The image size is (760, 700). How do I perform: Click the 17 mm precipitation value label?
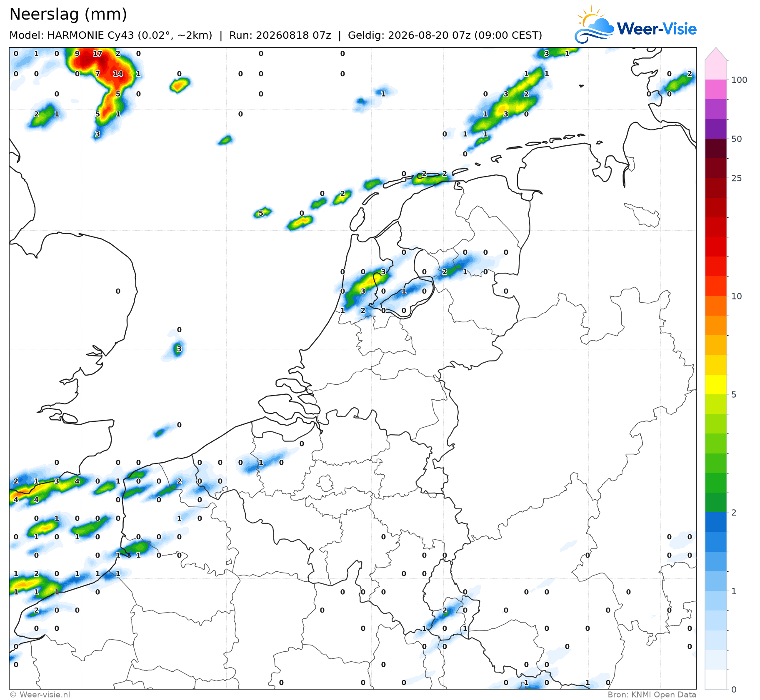pyautogui.click(x=97, y=53)
